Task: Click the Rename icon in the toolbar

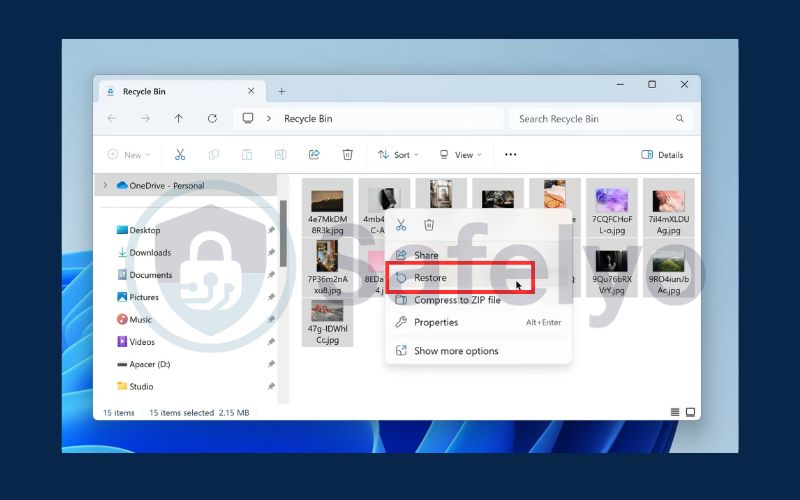Action: [281, 155]
